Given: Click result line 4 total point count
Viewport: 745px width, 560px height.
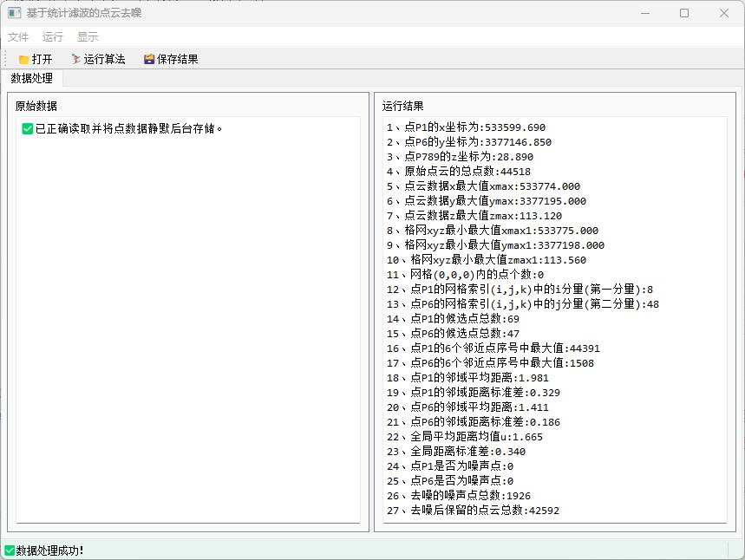Looking at the screenshot, I should click(x=459, y=172).
